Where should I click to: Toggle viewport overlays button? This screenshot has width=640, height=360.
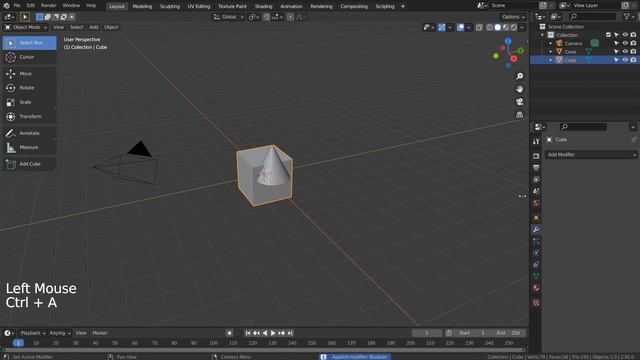coord(460,27)
